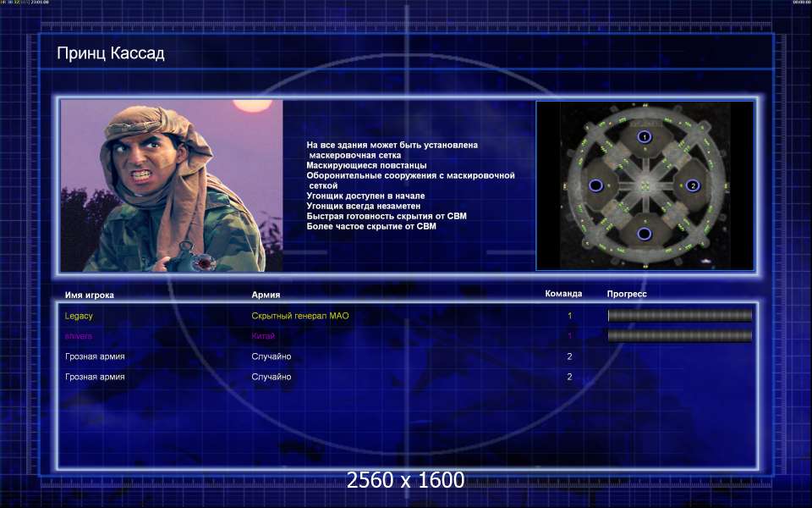Click the "Команда" column header
This screenshot has width=812, height=508.
pyautogui.click(x=563, y=294)
